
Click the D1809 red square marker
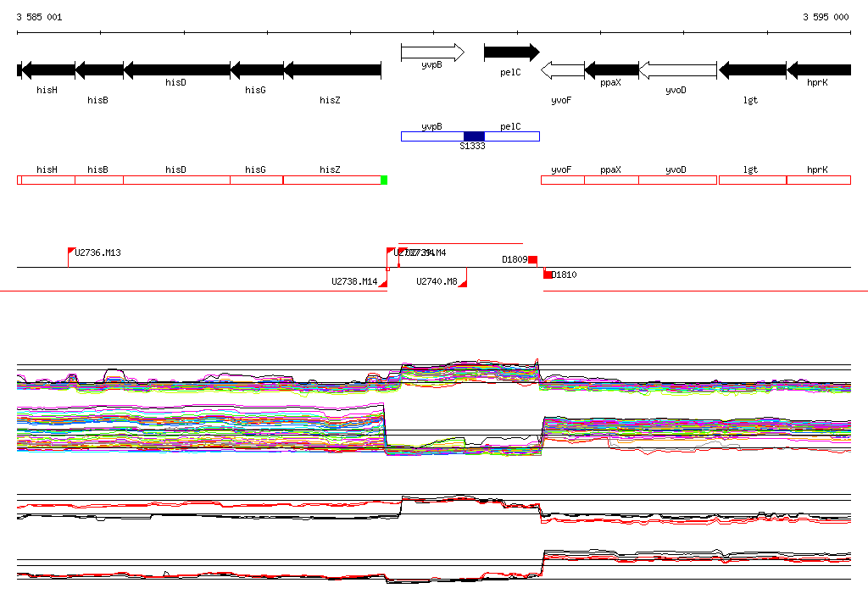tap(533, 259)
